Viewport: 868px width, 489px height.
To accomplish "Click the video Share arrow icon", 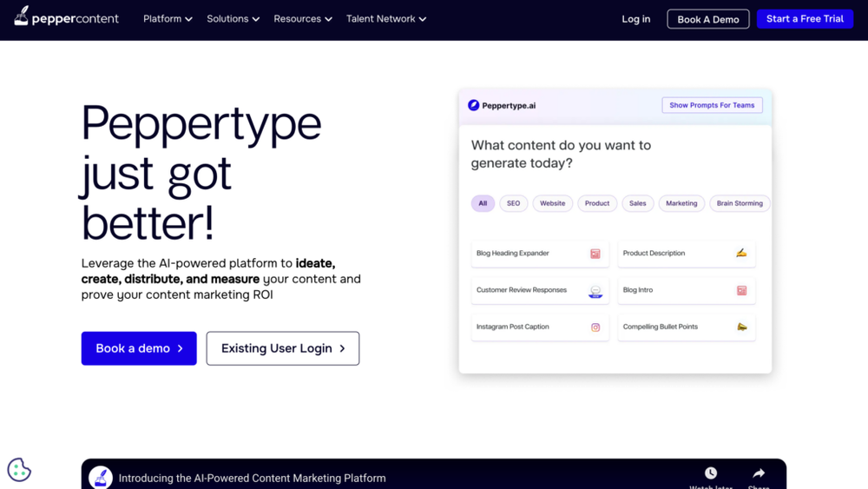I will coord(759,473).
